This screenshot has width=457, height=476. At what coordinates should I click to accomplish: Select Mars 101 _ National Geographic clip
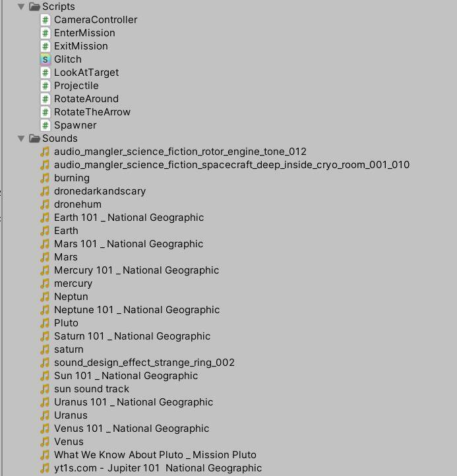click(x=129, y=244)
